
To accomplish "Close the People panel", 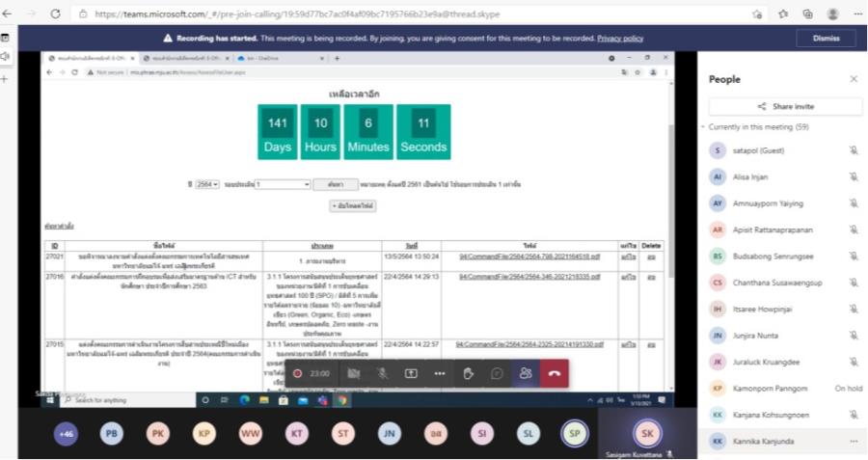I will click(x=853, y=79).
